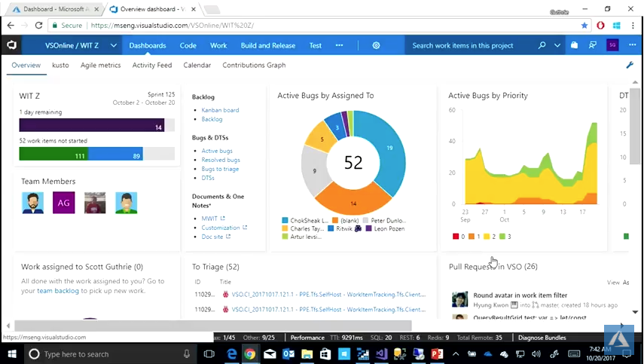Image resolution: width=644 pixels, height=364 pixels.
Task: Open the Build and Release menu
Action: (x=267, y=45)
